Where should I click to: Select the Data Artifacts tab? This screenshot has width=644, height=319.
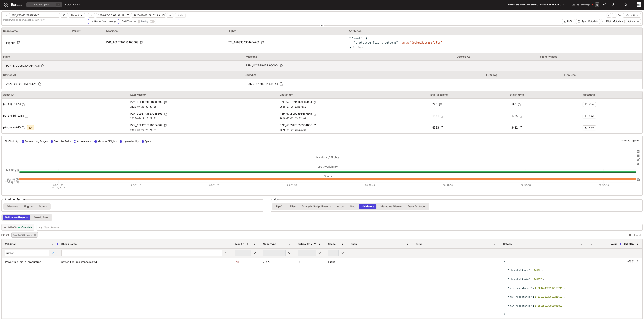pyautogui.click(x=416, y=207)
